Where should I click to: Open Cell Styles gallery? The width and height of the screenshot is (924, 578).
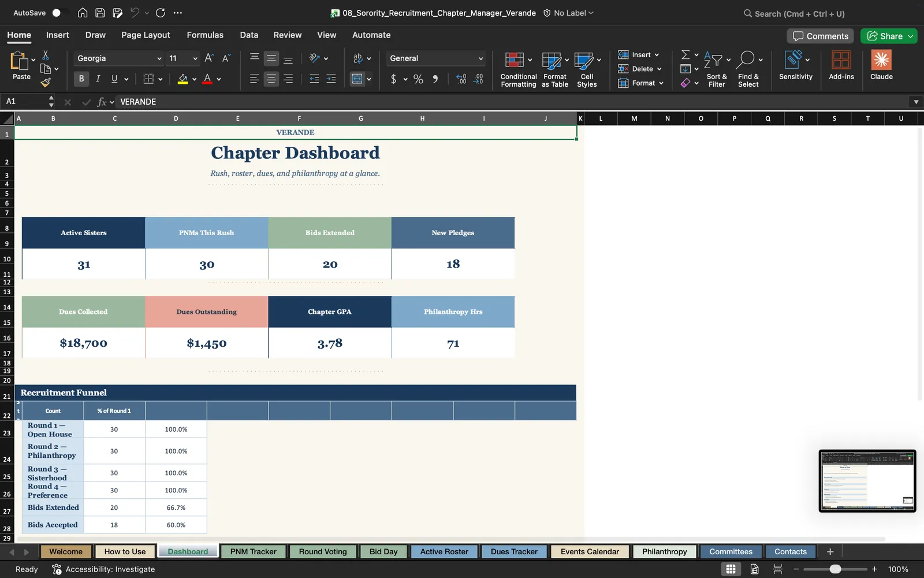tap(587, 69)
